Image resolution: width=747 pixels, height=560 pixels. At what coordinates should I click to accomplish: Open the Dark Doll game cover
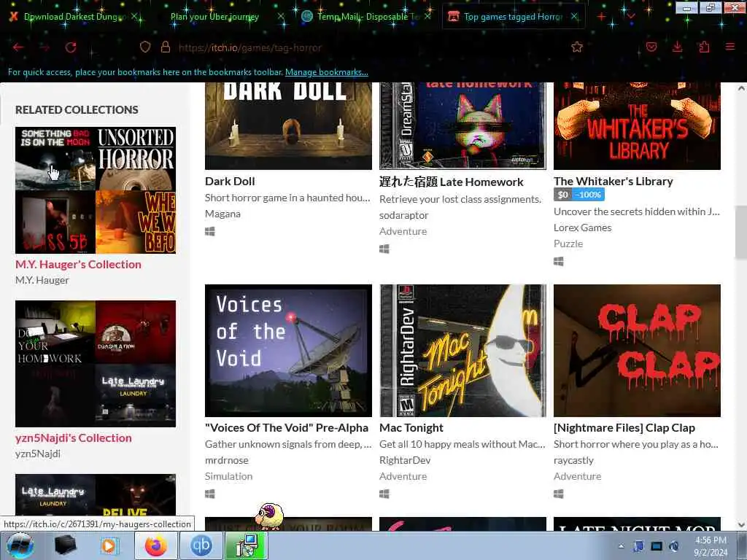(x=288, y=125)
